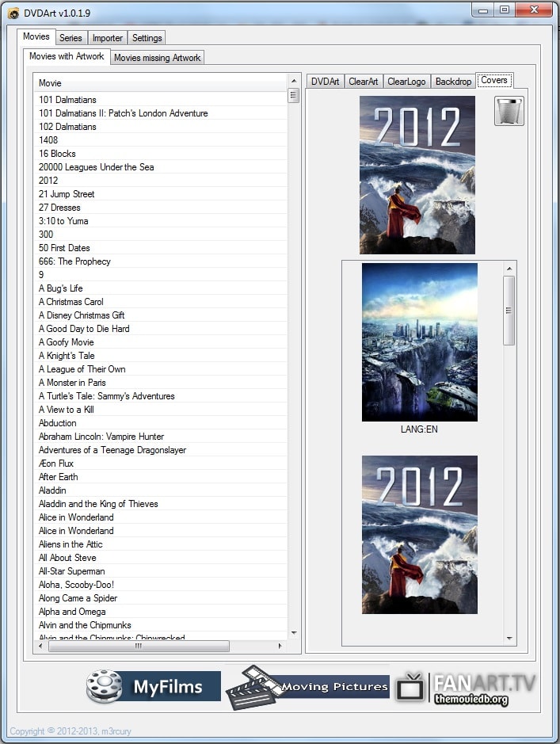Select 'Aladdin and the King of Thieves'

(x=160, y=504)
